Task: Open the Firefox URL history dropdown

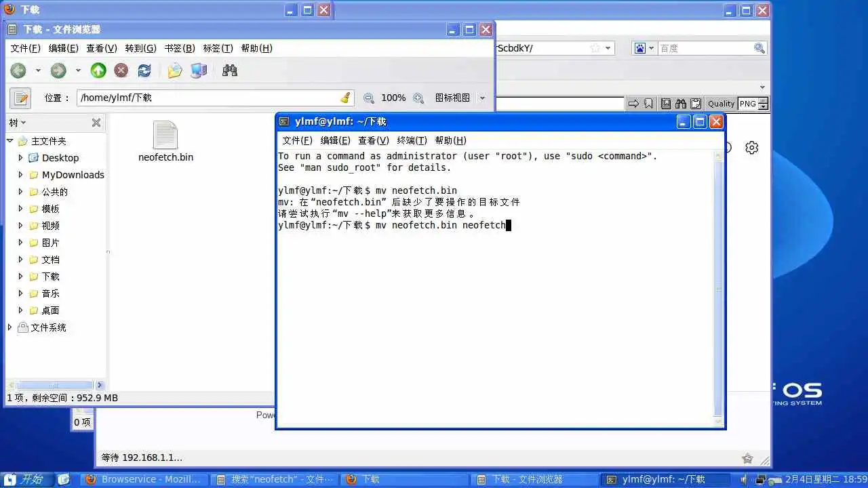Action: [608, 48]
